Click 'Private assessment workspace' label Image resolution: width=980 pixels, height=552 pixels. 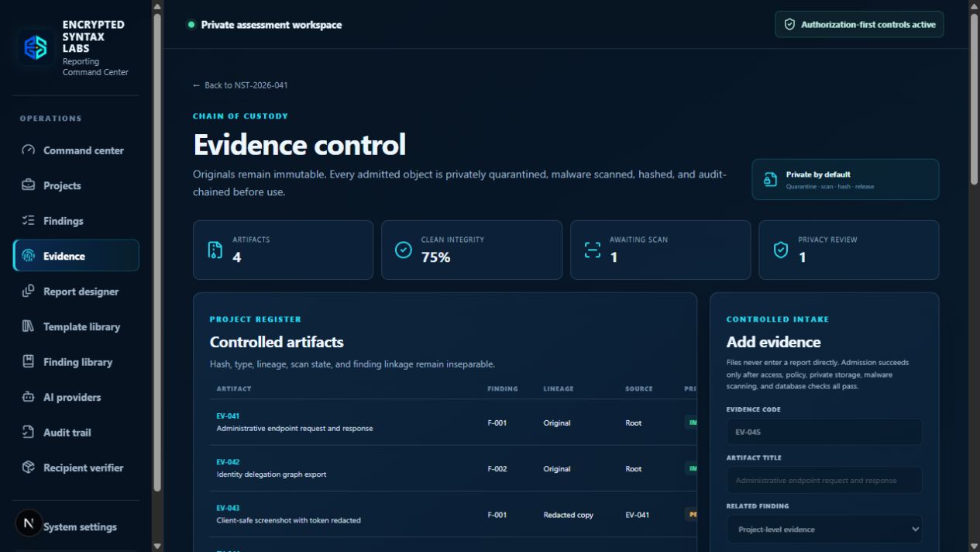271,25
